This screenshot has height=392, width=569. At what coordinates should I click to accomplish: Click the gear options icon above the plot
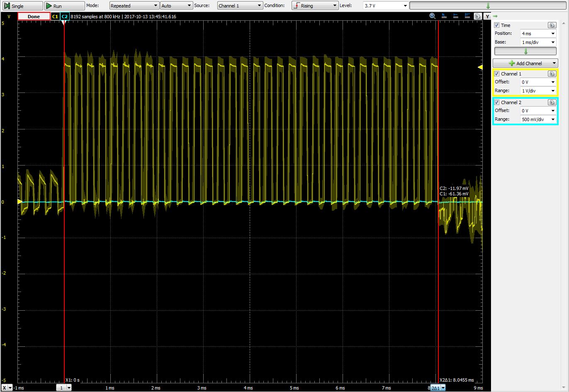(478, 16)
